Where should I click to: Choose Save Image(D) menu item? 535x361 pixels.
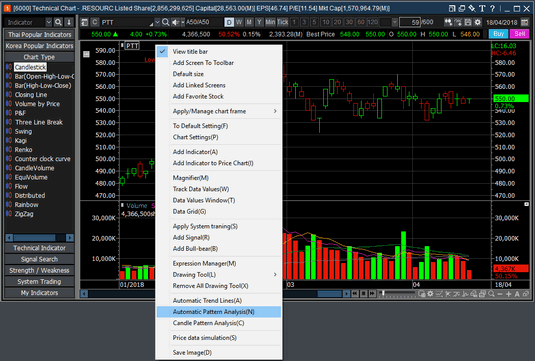[219, 352]
